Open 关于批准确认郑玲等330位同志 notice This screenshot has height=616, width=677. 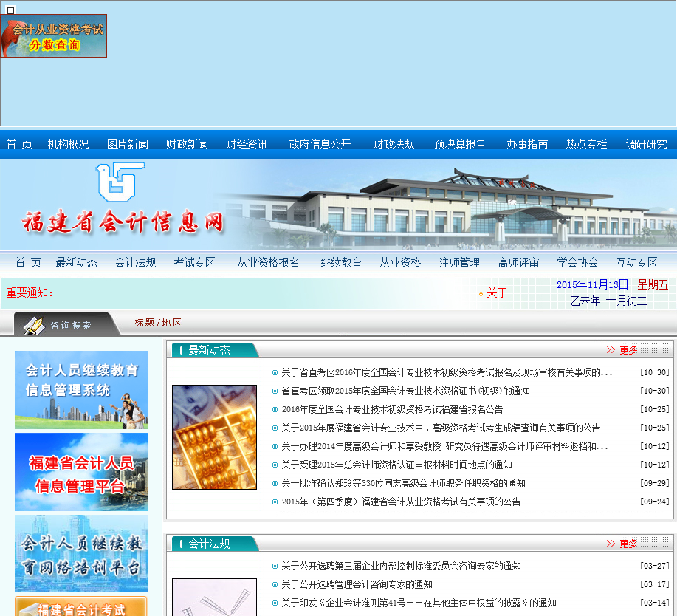coord(403,483)
